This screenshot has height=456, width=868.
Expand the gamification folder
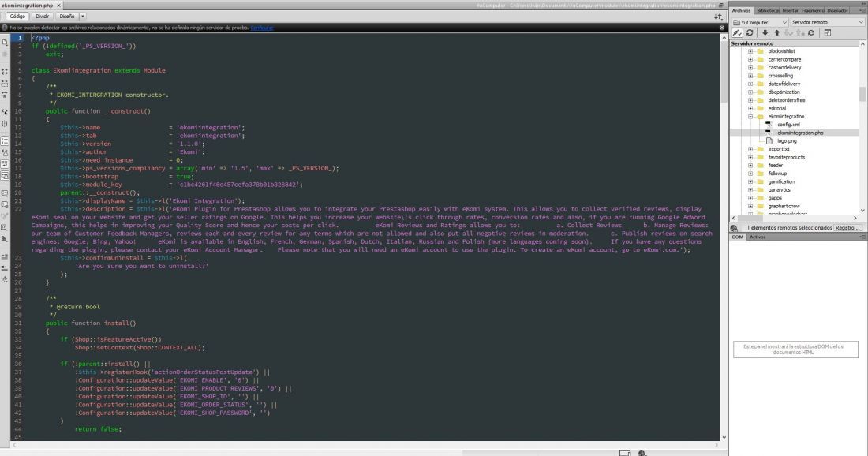(750, 181)
